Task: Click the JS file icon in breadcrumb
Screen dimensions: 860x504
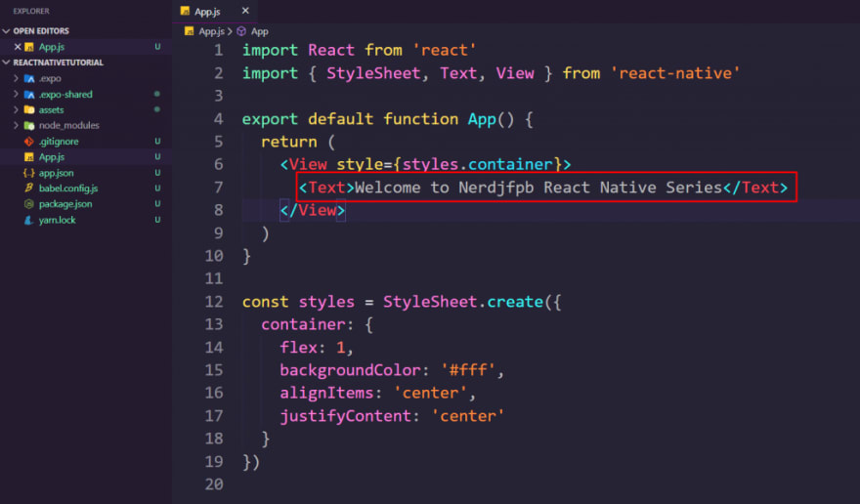Action: 190,31
